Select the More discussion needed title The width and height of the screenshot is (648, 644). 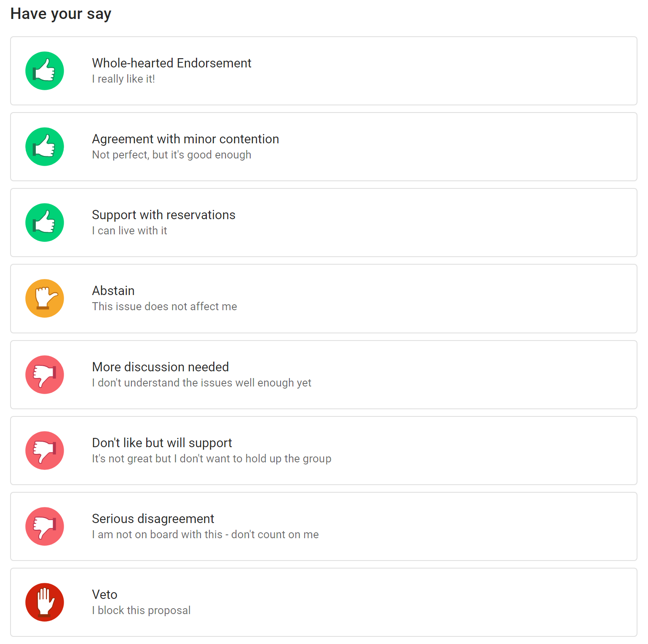point(161,367)
